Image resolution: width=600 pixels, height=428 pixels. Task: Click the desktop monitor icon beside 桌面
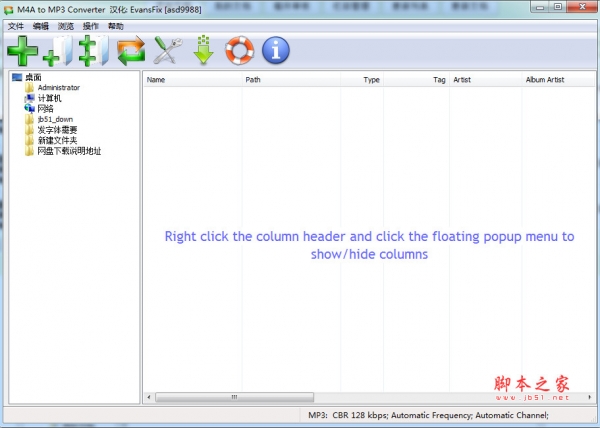pos(17,77)
